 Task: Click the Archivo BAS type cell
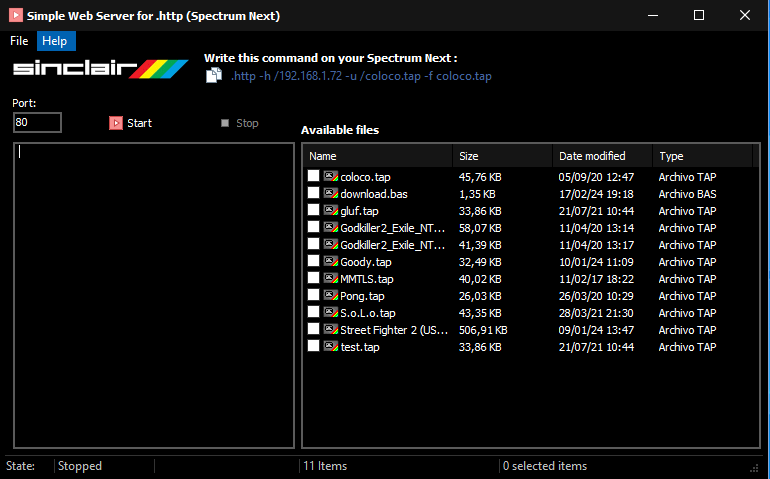click(x=688, y=194)
